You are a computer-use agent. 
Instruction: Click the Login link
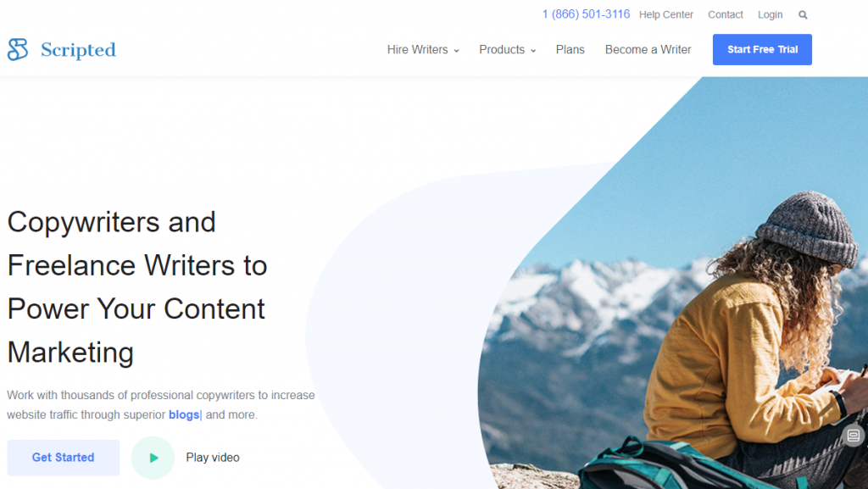(770, 14)
